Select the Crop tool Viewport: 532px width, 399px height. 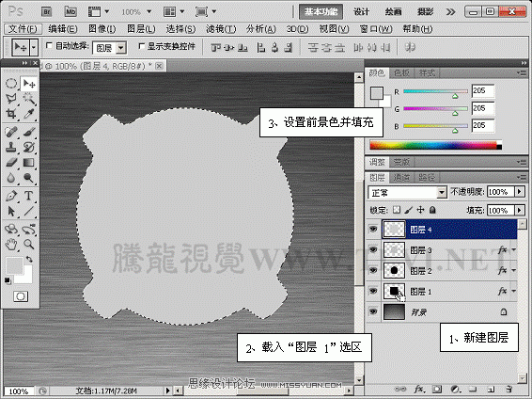(x=11, y=114)
